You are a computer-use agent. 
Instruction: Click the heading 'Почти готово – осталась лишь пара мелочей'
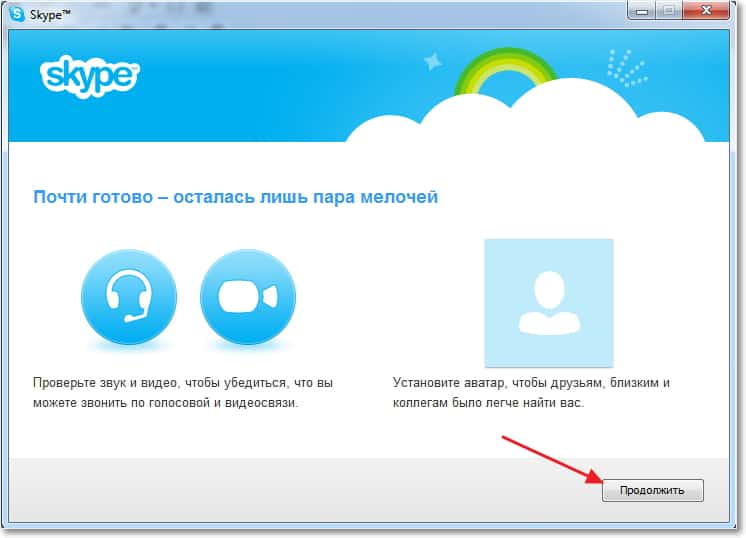pos(236,196)
